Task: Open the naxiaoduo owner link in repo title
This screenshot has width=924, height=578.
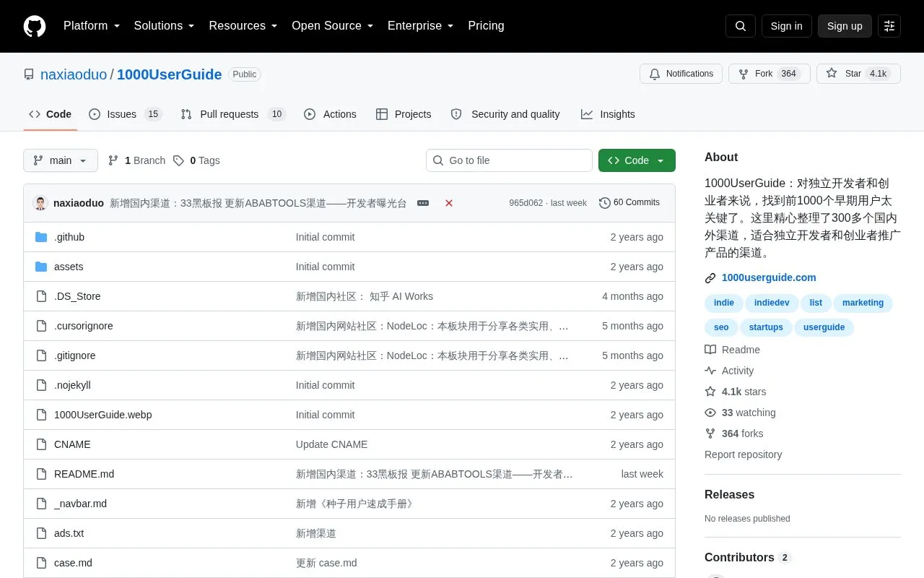Action: click(74, 74)
